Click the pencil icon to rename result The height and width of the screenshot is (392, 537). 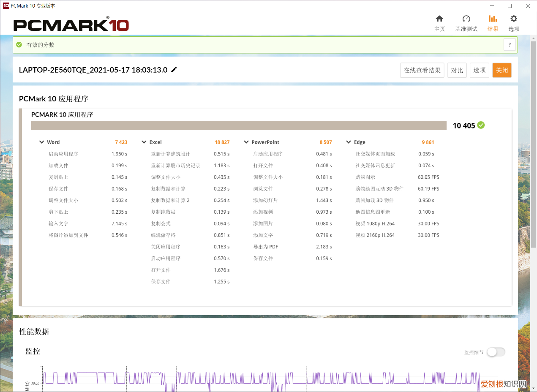point(174,70)
